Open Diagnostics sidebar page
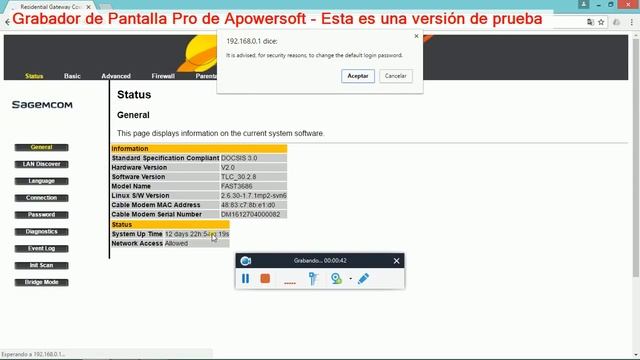This screenshot has width=640, height=360. pos(41,231)
